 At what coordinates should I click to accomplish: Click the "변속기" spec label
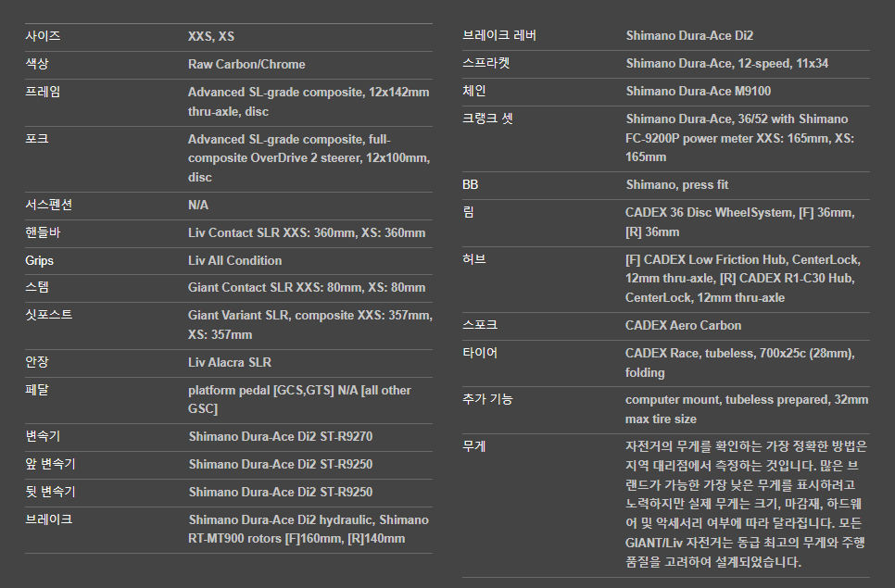pos(43,436)
